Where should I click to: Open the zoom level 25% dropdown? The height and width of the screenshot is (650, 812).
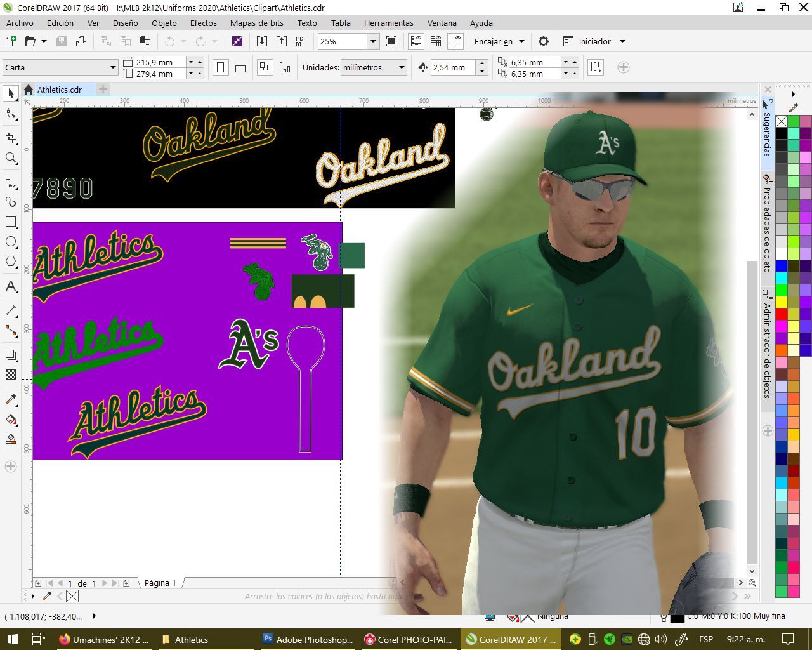373,41
